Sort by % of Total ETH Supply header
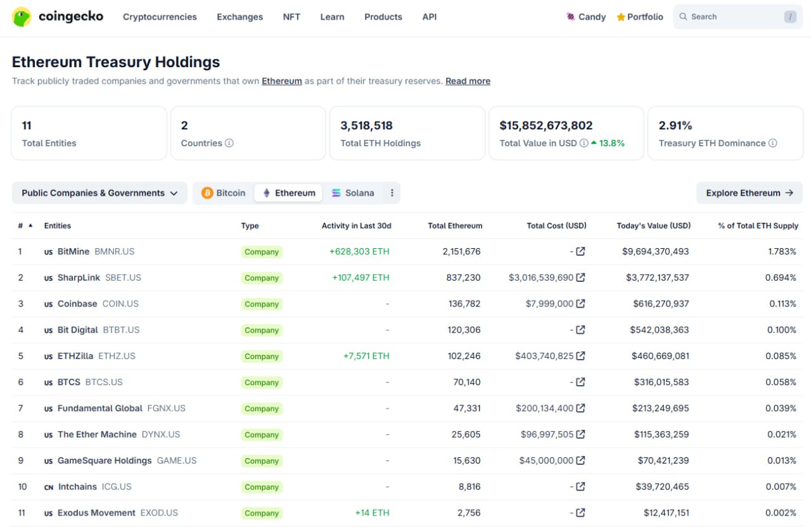The height and width of the screenshot is (532, 811). point(758,225)
